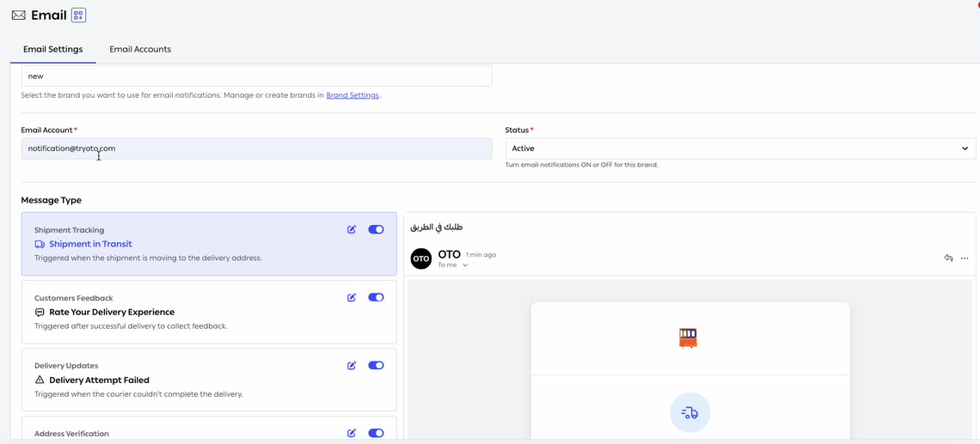Click the blue delivery truck circle in preview
Image resolution: width=980 pixels, height=444 pixels.
[x=690, y=413]
